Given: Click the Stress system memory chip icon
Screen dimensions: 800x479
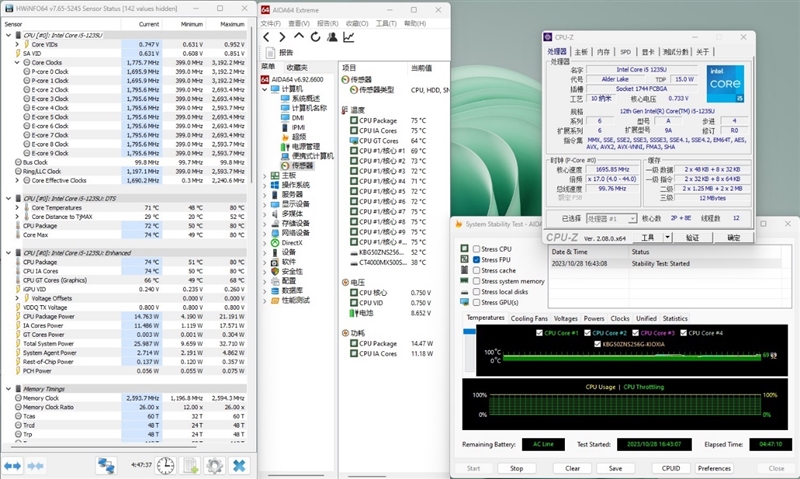Looking at the screenshot, I should coord(464,281).
